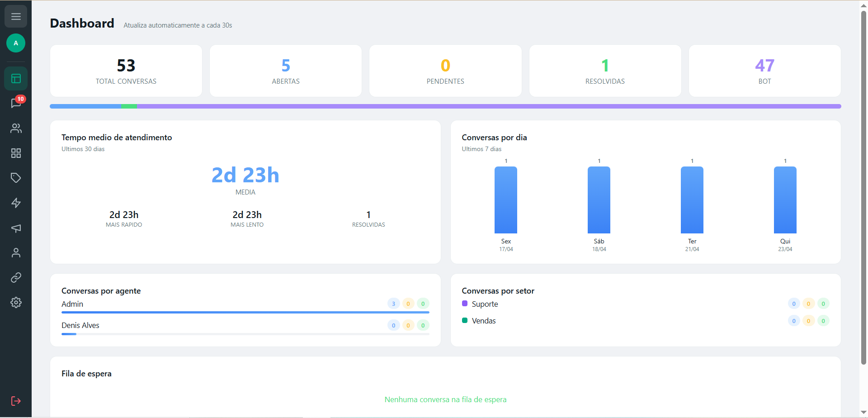The image size is (868, 418).
Task: Select the Dashboard icon in the sidebar
Action: tap(16, 78)
